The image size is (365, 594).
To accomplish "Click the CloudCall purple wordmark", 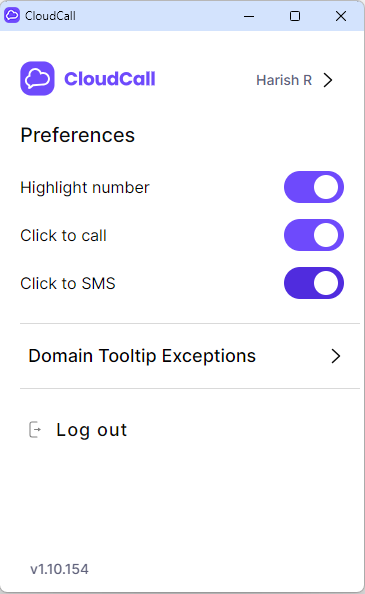I will (110, 79).
